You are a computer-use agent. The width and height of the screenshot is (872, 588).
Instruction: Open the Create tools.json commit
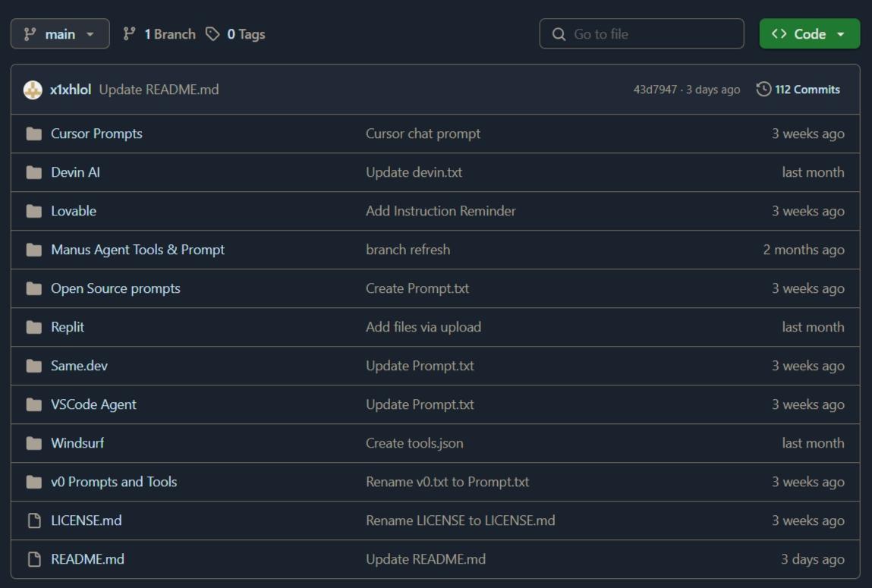414,444
